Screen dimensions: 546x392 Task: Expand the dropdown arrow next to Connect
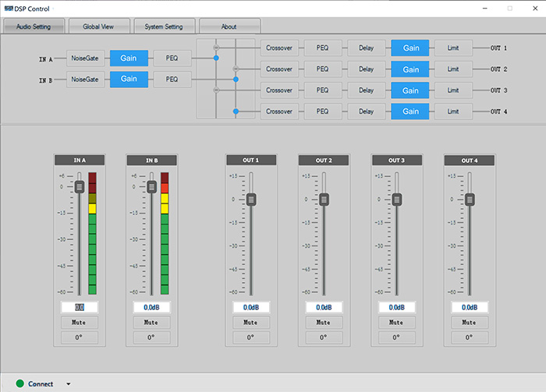click(69, 384)
